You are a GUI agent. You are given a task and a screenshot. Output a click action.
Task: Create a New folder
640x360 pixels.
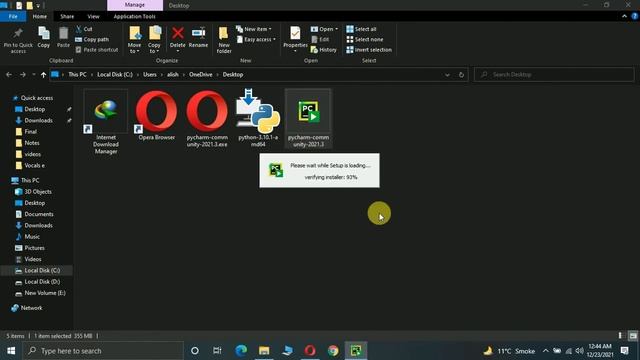[224, 40]
